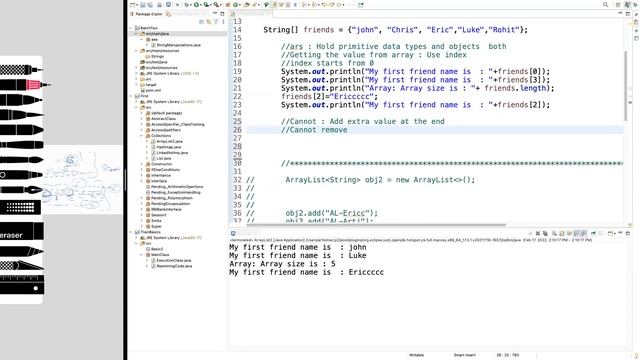This screenshot has width=640, height=360.
Task: Click the Save icon in Eclipse toolbar
Action: (x=143, y=5)
